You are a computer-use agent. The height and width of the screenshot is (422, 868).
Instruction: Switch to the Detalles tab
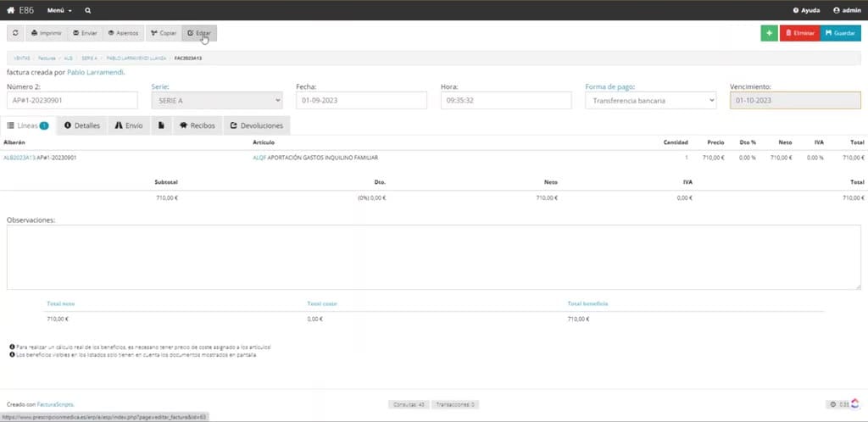82,125
